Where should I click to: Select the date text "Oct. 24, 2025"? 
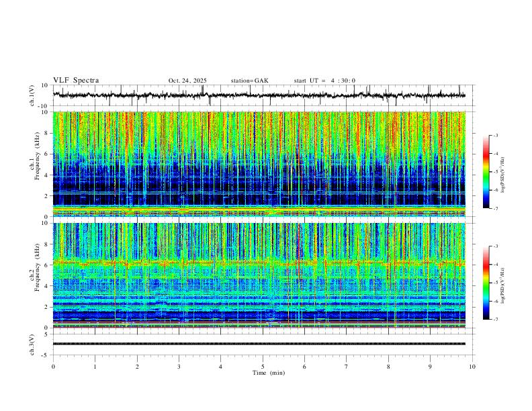tap(187, 81)
